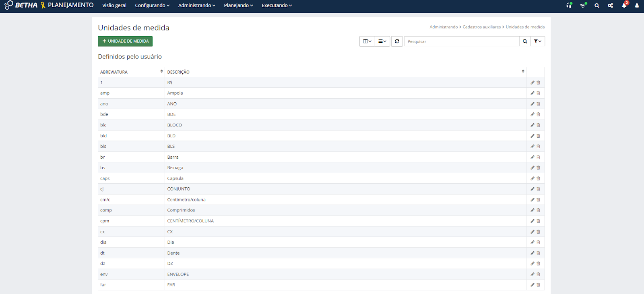644x294 pixels.
Task: Open the Cadastros auxiliares breadcrumb link
Action: tap(482, 27)
